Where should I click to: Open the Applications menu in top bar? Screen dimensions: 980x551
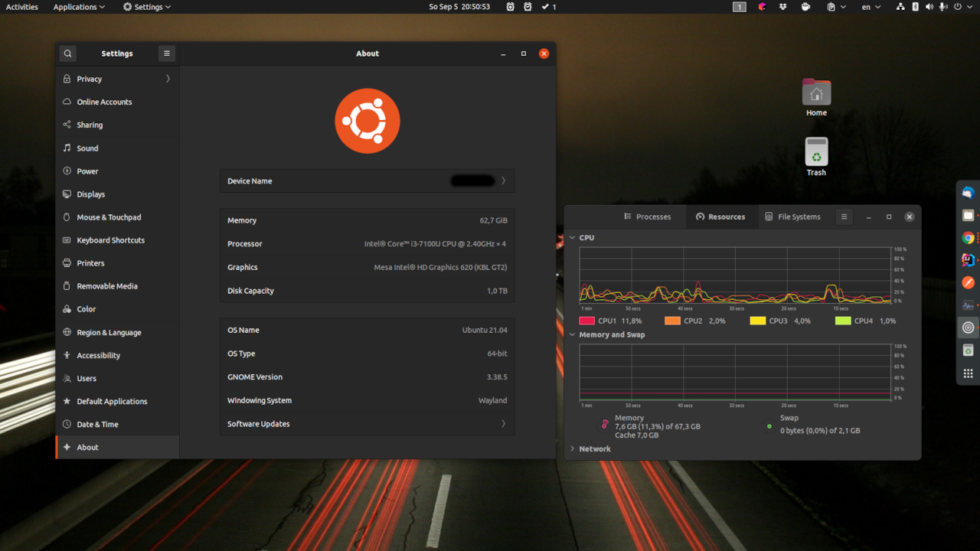point(79,7)
